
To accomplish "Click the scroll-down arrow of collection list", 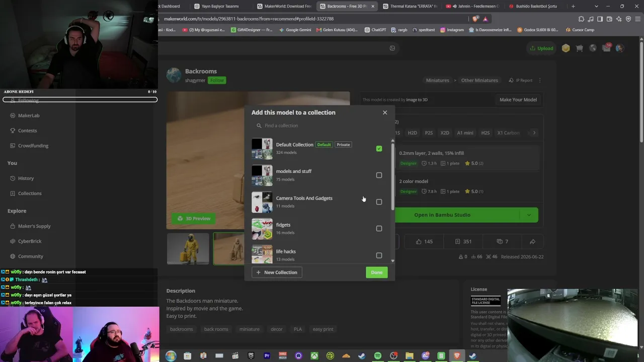I will pyautogui.click(x=393, y=261).
